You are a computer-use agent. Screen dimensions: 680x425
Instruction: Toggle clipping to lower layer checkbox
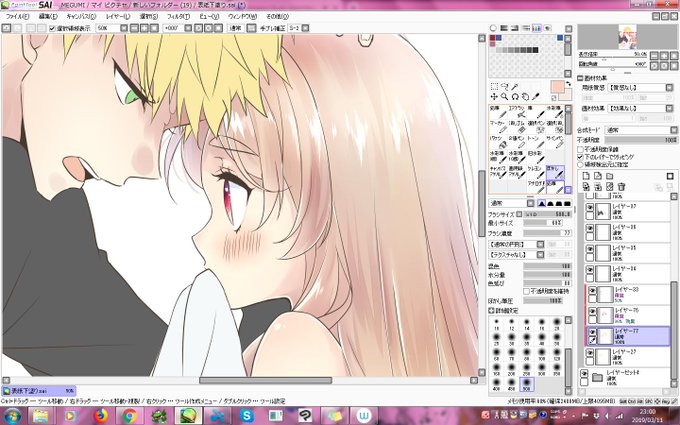coord(580,157)
